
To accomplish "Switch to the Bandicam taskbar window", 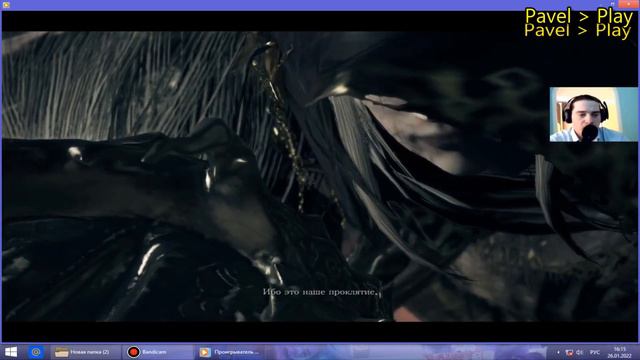I will (x=158, y=352).
